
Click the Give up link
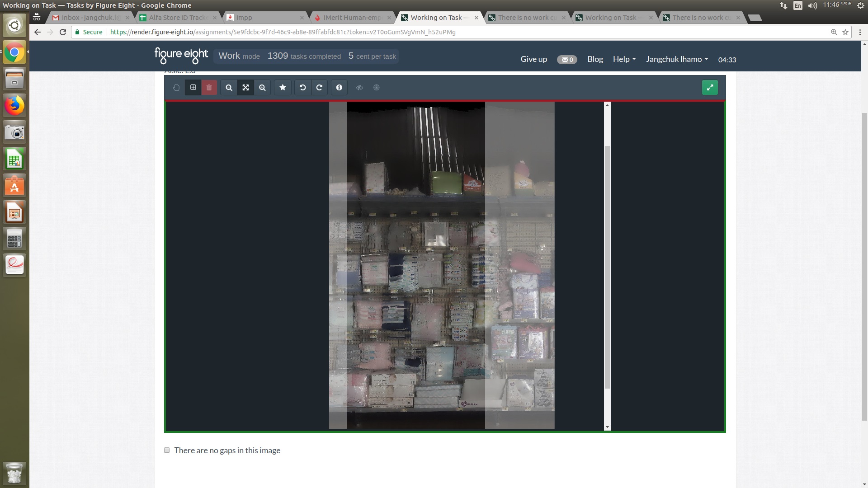click(x=533, y=59)
